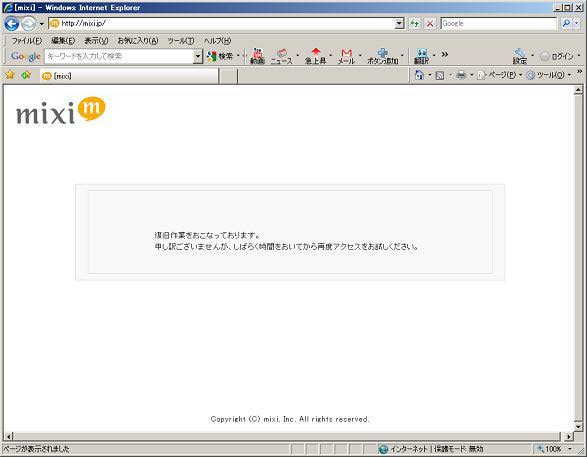
Task: Click the 100% zoom level button
Action: pyautogui.click(x=549, y=449)
